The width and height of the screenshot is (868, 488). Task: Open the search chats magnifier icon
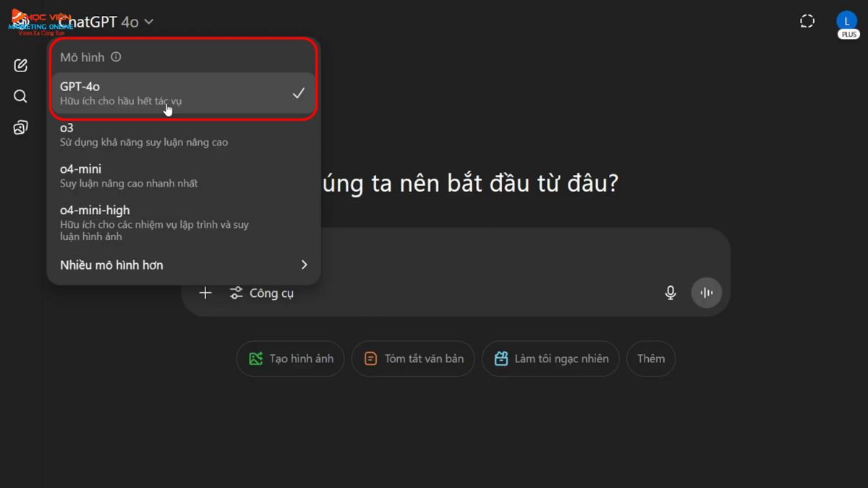pos(20,96)
